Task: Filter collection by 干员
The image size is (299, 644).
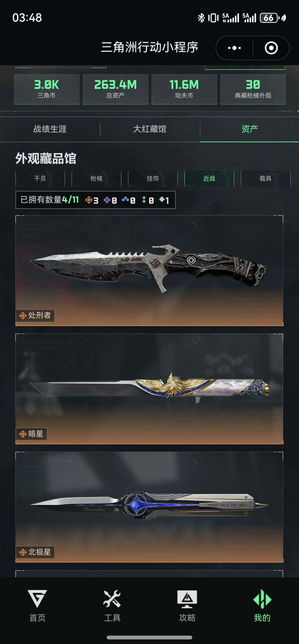Action: tap(40, 179)
